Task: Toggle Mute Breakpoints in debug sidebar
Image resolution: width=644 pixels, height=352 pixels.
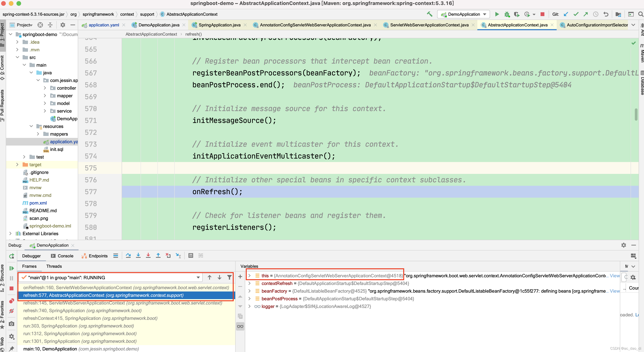Action: [x=11, y=311]
